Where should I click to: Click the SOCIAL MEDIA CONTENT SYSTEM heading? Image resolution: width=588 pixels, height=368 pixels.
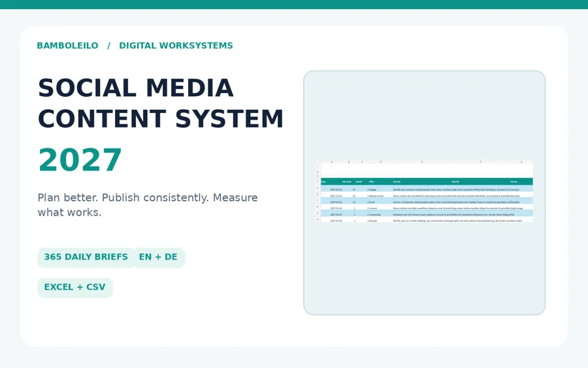161,103
